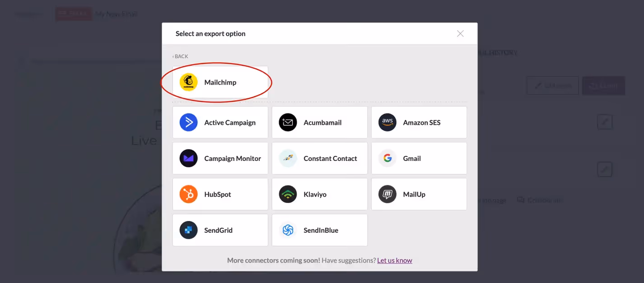Viewport: 644px width, 283px height.
Task: Click the dark purple button behind the dialog
Action: [x=604, y=85]
